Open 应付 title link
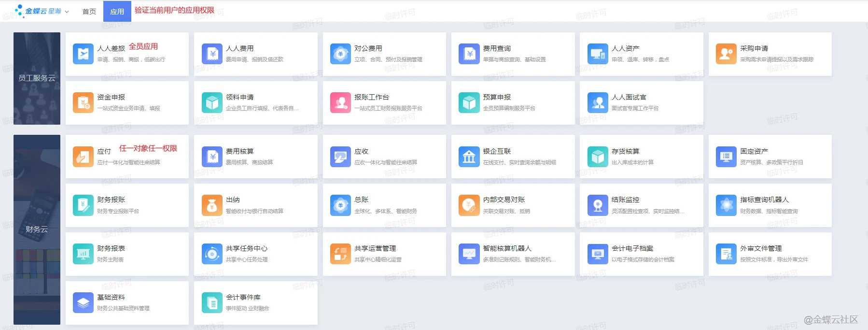 click(x=104, y=151)
